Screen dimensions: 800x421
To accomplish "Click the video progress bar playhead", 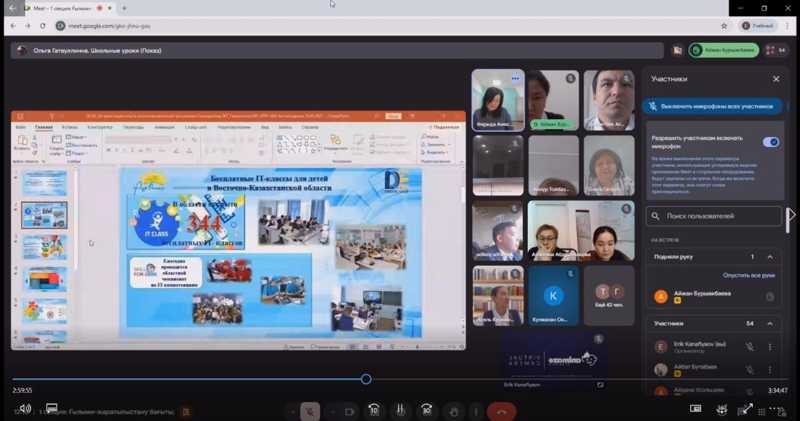I will coord(366,379).
